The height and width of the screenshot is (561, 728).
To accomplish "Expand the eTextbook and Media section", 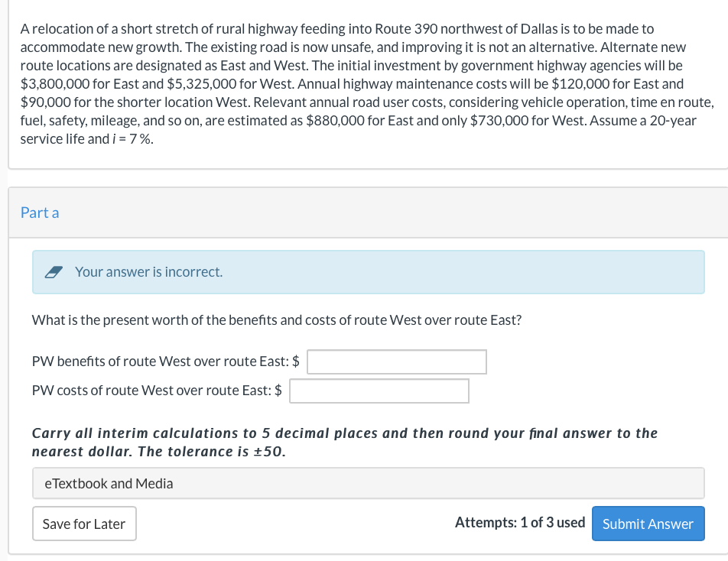I will point(368,484).
